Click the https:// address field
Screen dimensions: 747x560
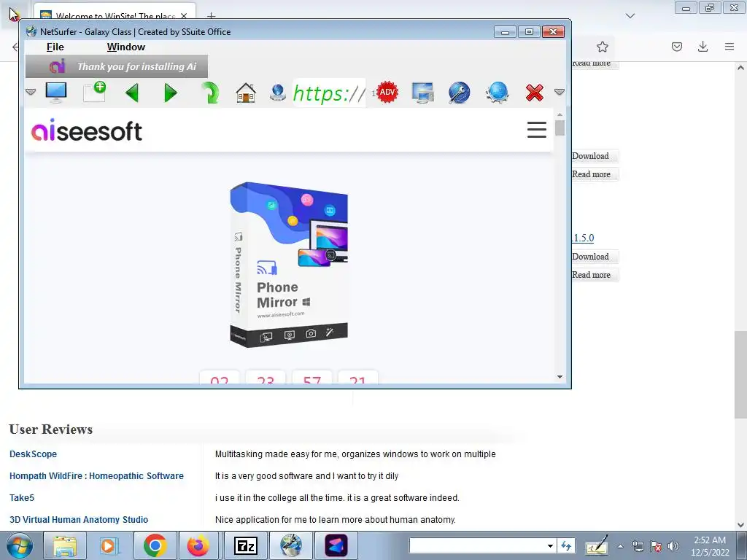329,93
